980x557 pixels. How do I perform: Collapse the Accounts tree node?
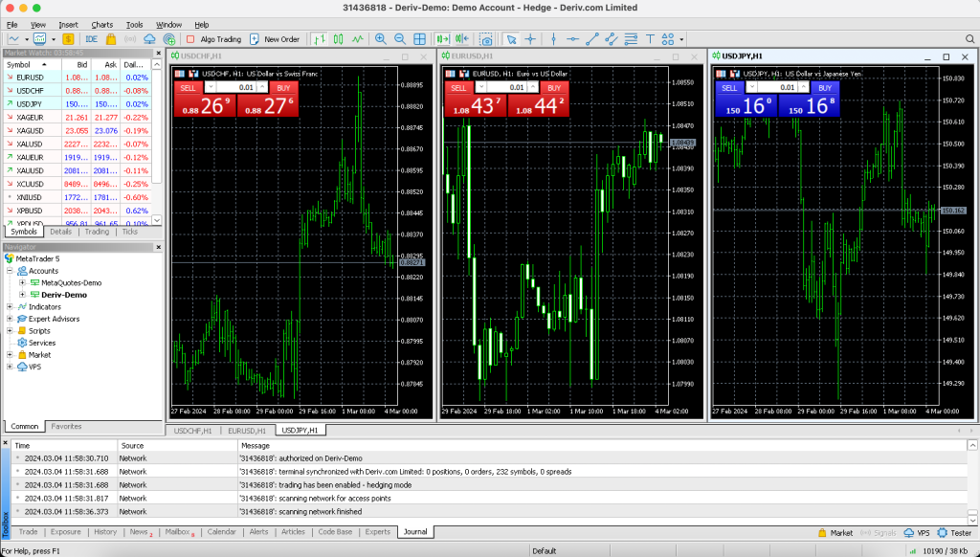tap(10, 271)
